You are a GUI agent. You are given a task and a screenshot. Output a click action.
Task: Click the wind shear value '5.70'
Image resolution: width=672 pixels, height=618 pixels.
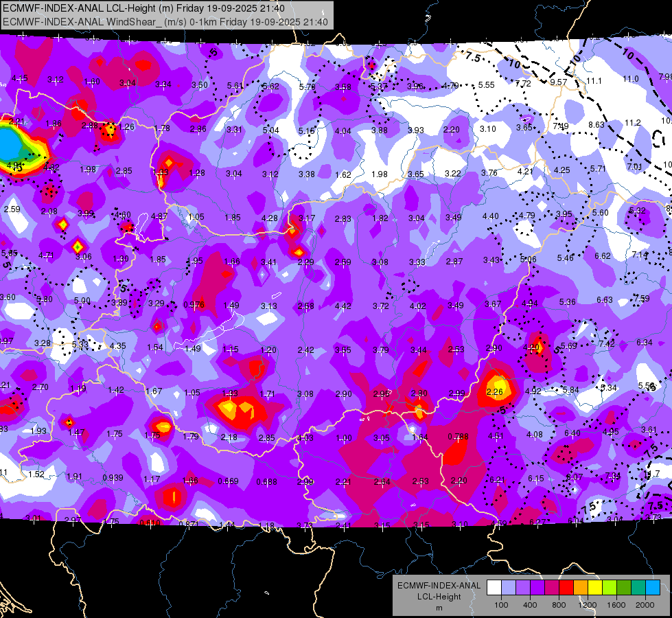point(307,87)
